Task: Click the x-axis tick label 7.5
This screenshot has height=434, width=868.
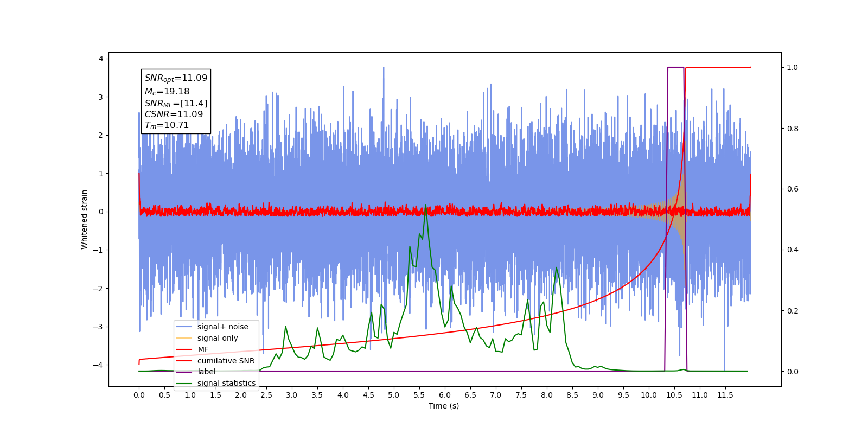Action: [x=521, y=395]
